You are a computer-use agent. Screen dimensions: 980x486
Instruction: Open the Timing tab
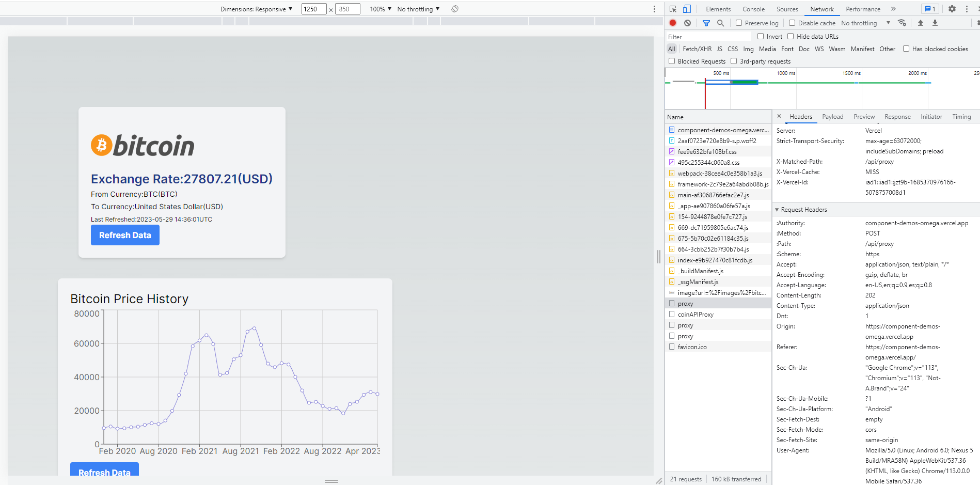click(x=961, y=117)
